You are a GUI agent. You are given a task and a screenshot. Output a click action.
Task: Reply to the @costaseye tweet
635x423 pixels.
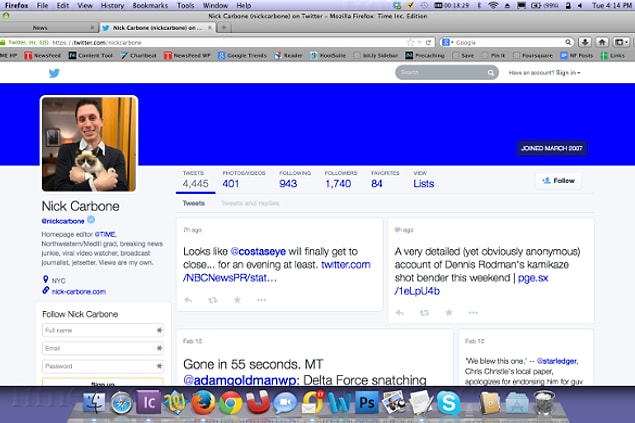pyautogui.click(x=188, y=300)
